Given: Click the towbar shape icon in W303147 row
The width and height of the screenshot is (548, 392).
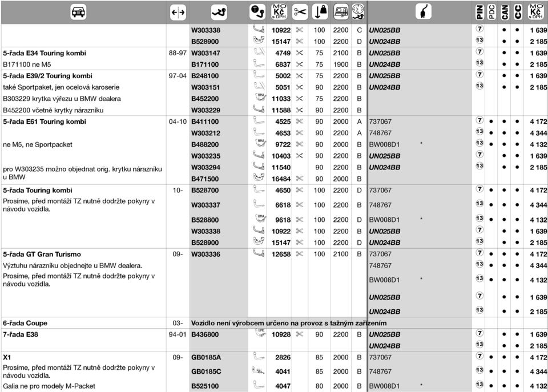Looking at the screenshot, I should tap(258, 52).
